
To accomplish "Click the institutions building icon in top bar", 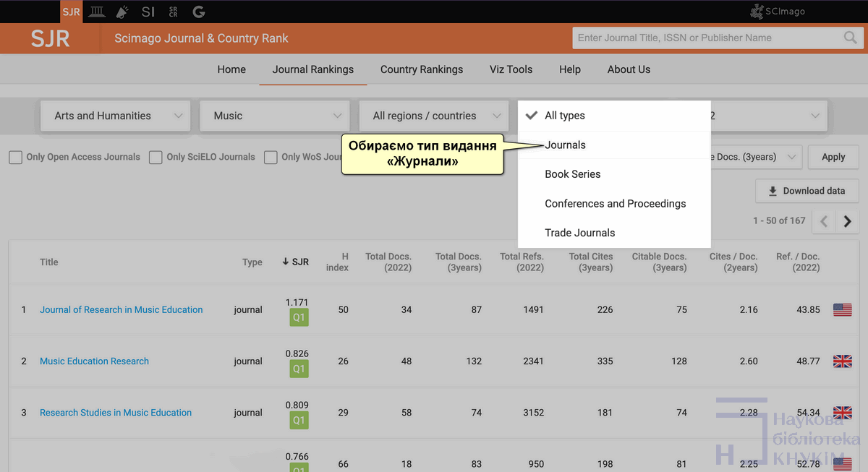I will tap(96, 12).
